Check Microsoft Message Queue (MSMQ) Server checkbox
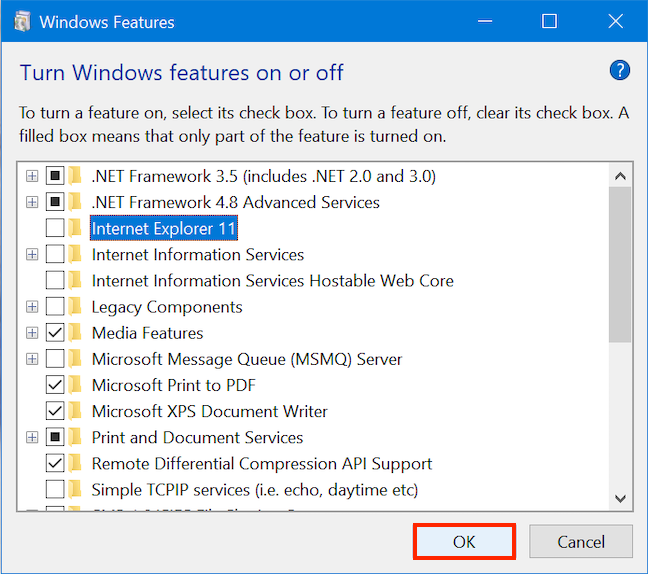Image resolution: width=648 pixels, height=574 pixels. pos(55,358)
